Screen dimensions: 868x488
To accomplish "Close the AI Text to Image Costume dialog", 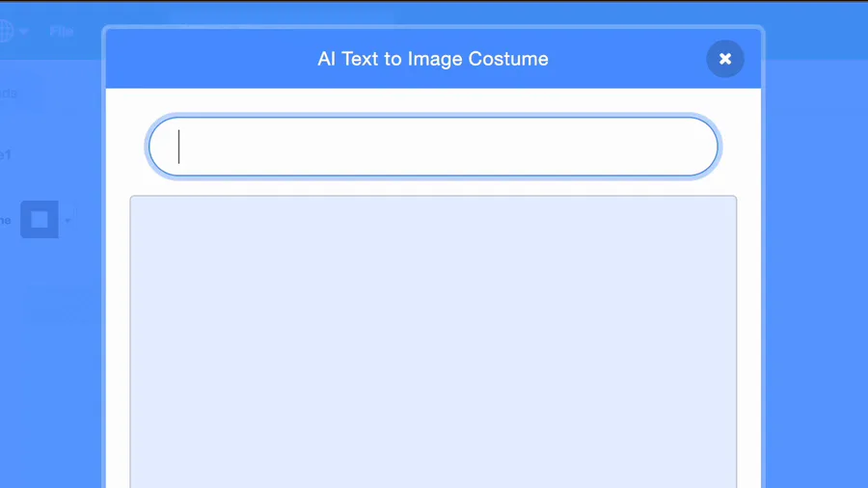I will coord(724,59).
